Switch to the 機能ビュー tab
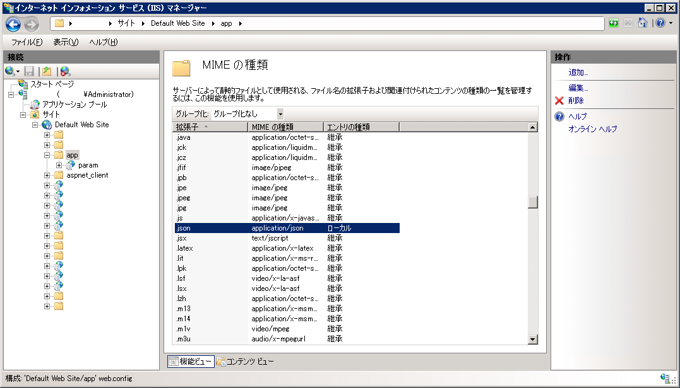Image resolution: width=680 pixels, height=388 pixels. 191,362
